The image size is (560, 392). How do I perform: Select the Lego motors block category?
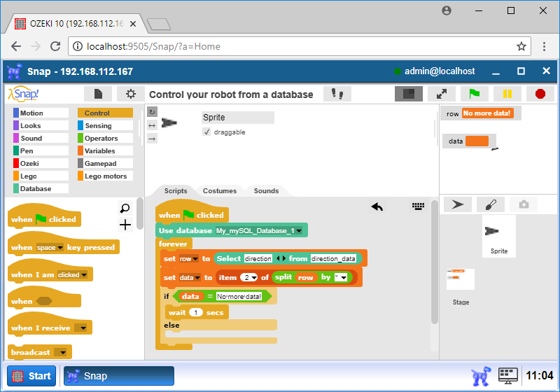pos(106,176)
